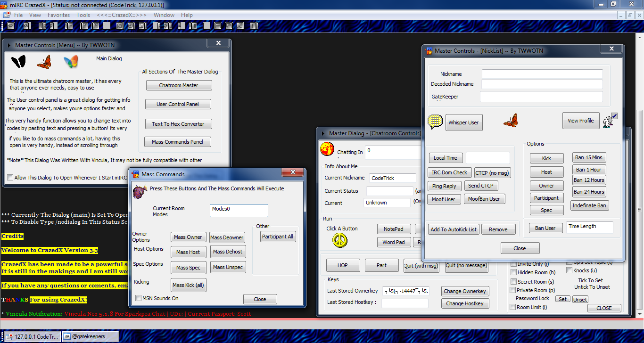The image size is (644, 343).
Task: Click the Last Stored Hostkey field
Action: (405, 303)
